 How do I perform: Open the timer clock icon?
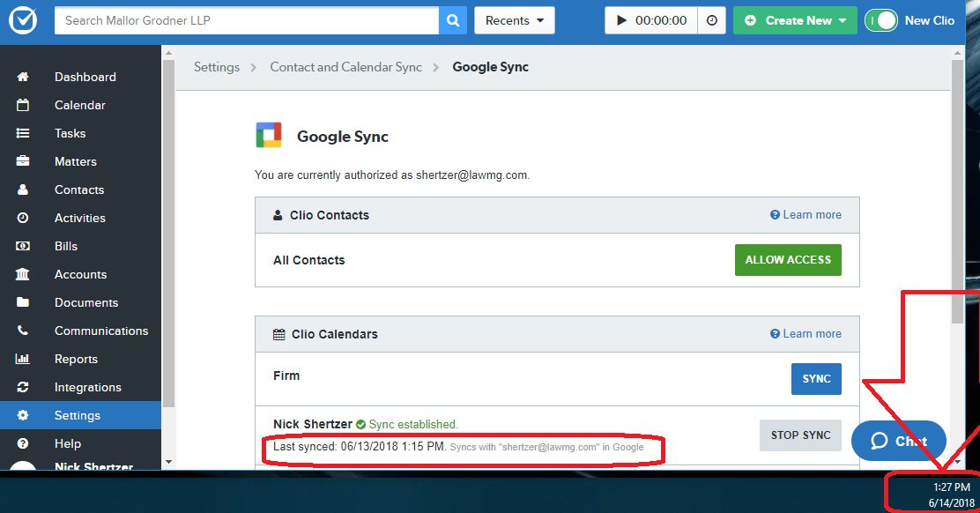coord(712,20)
